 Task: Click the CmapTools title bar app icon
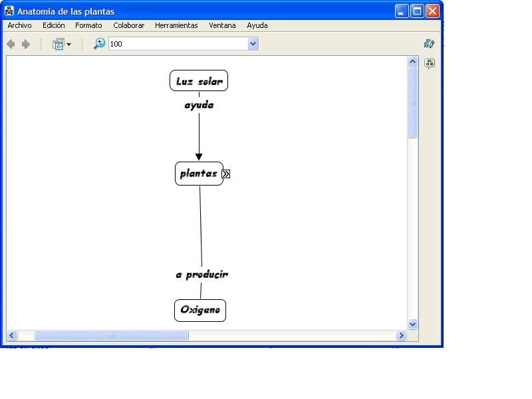(x=9, y=11)
